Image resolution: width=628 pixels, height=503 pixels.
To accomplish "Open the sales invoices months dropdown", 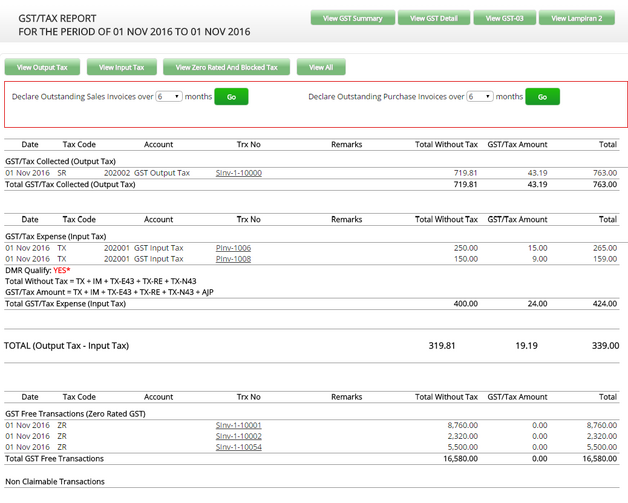I will tap(169, 97).
